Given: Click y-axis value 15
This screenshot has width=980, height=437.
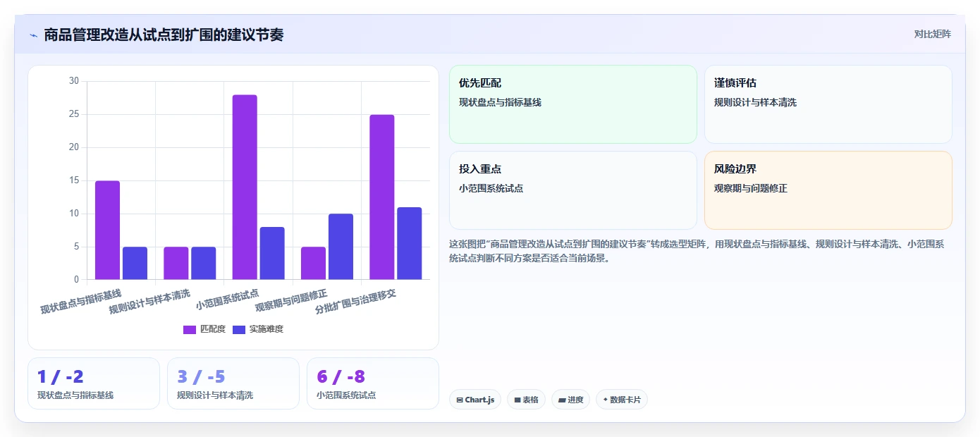Looking at the screenshot, I should click(x=74, y=180).
